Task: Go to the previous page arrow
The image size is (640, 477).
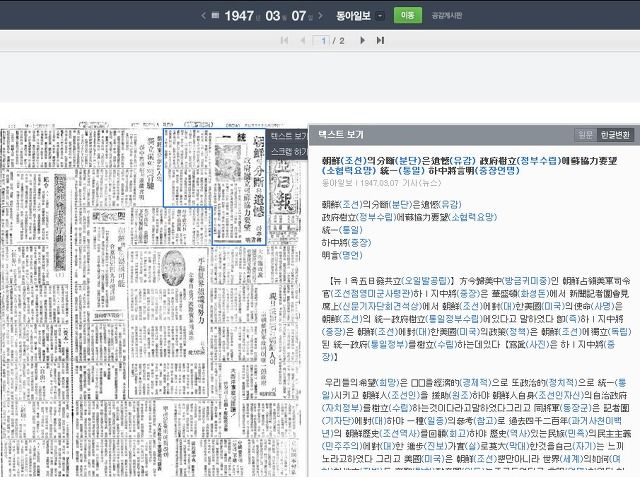Action: [x=302, y=40]
